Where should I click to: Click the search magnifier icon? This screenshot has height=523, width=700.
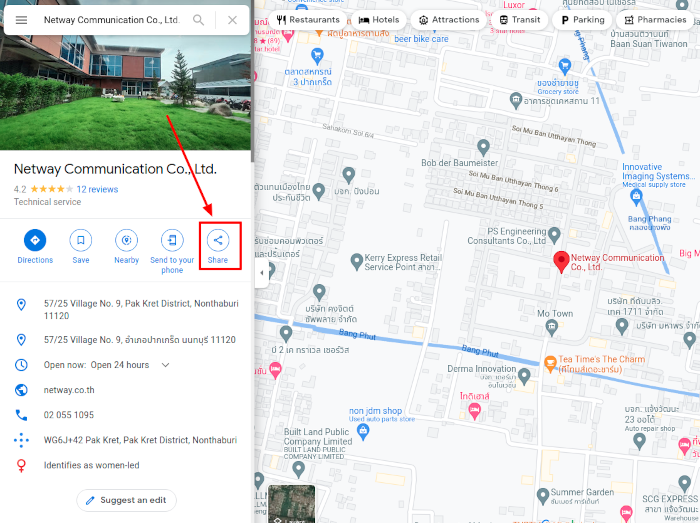pos(198,20)
